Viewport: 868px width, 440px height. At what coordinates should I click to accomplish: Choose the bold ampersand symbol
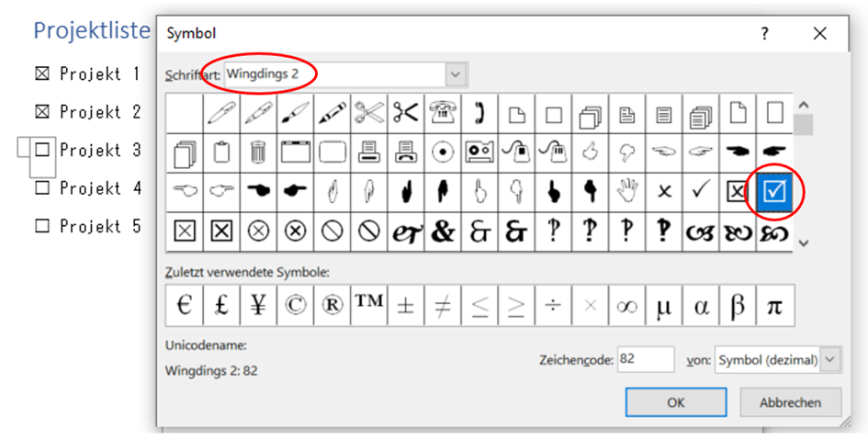[443, 231]
